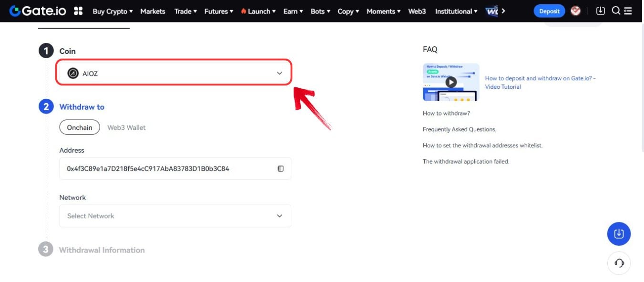Viewport: 644px width, 282px height.
Task: Open the address book icon in Address field
Action: [x=281, y=168]
